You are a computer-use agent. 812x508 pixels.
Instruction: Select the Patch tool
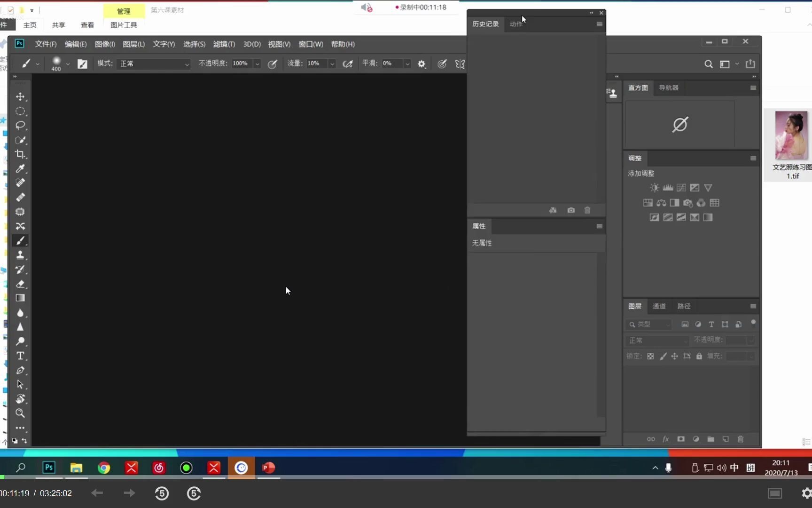[x=20, y=212]
